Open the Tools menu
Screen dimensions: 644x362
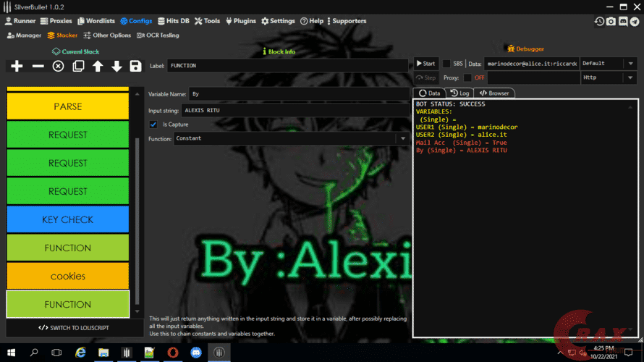(208, 21)
